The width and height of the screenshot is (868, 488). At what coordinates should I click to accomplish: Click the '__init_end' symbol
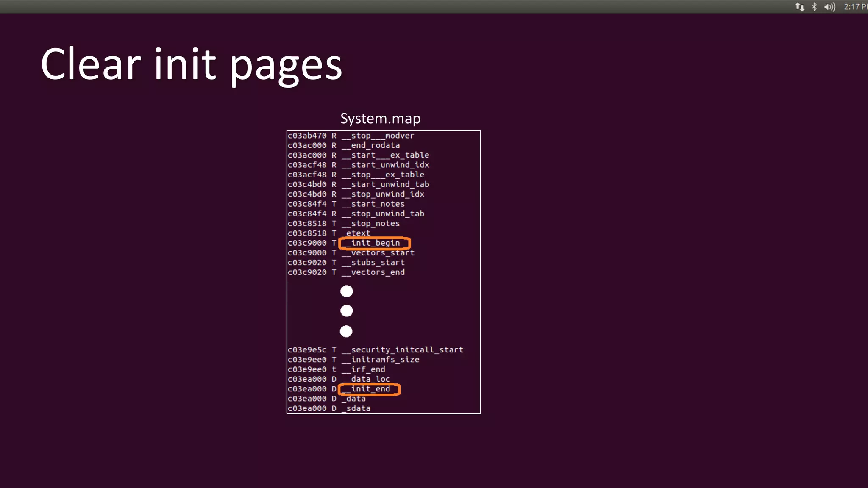click(x=366, y=388)
